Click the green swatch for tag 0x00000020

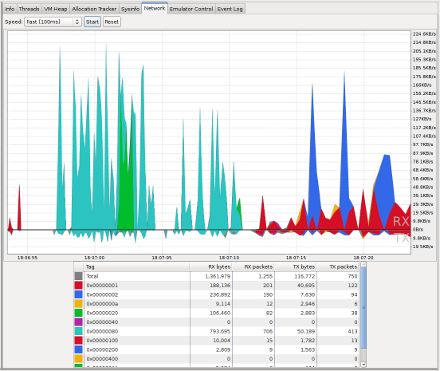point(78,313)
